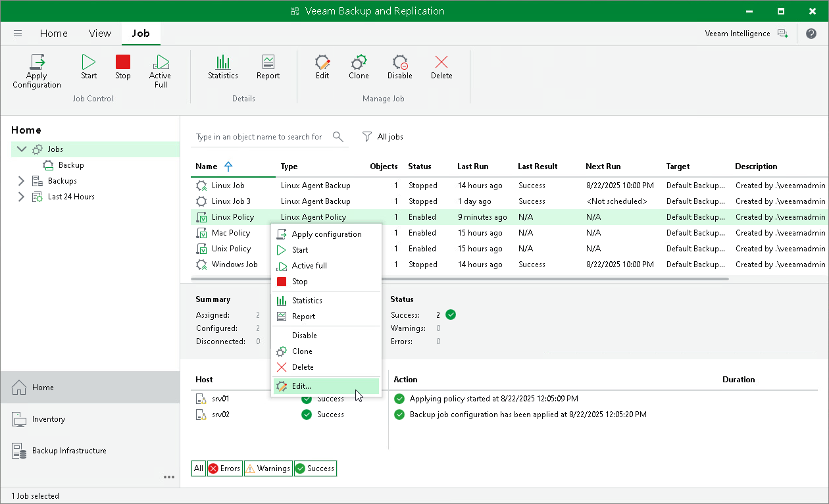Choose Edit... in the context menu
Viewport: 829px width, 504px height.
tap(326, 386)
